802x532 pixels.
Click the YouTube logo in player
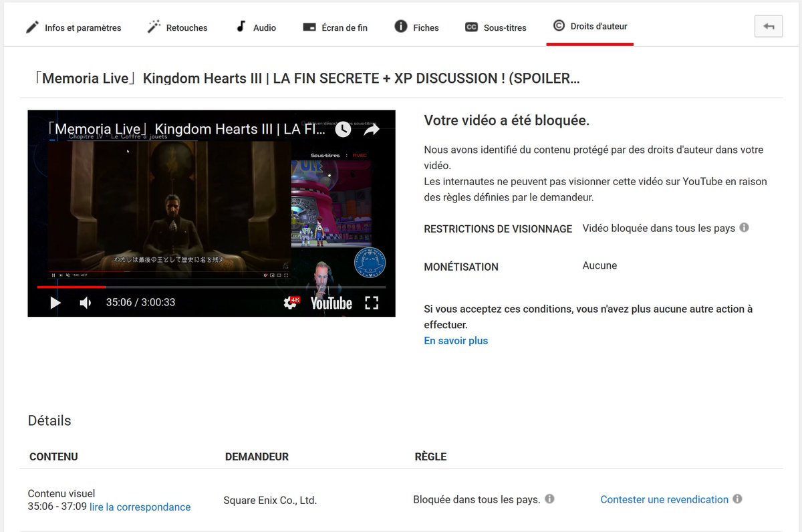pos(331,303)
